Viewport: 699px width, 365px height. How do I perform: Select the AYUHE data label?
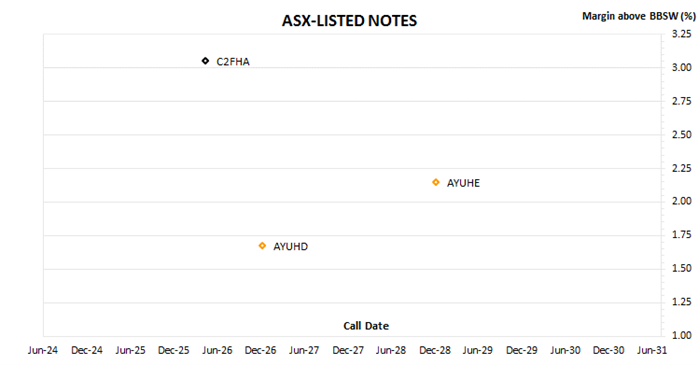tap(463, 183)
